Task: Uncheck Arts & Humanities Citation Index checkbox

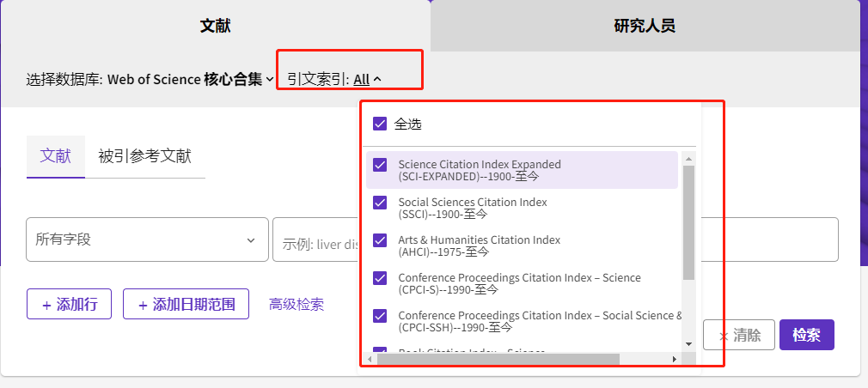Action: 380,240
